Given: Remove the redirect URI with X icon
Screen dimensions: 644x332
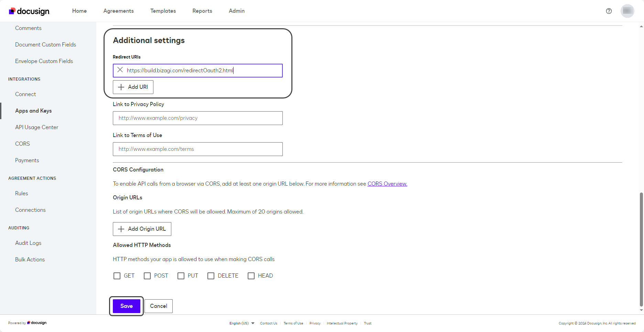Looking at the screenshot, I should [x=120, y=70].
